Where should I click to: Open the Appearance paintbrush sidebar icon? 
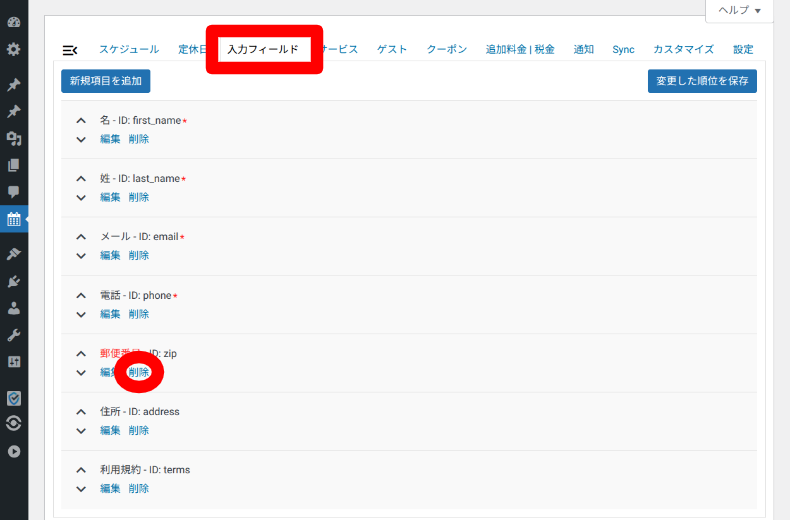click(14, 253)
